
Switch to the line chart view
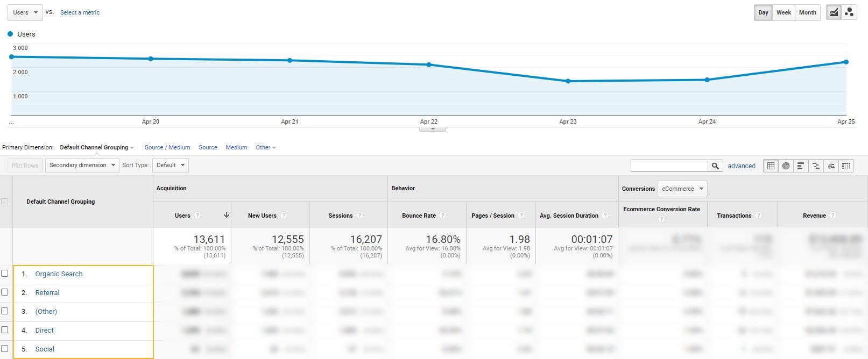click(834, 12)
